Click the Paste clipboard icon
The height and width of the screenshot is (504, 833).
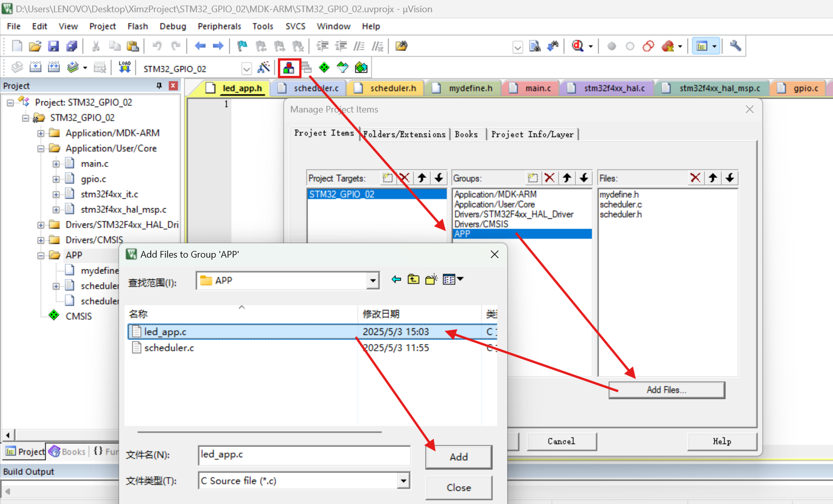(x=133, y=46)
